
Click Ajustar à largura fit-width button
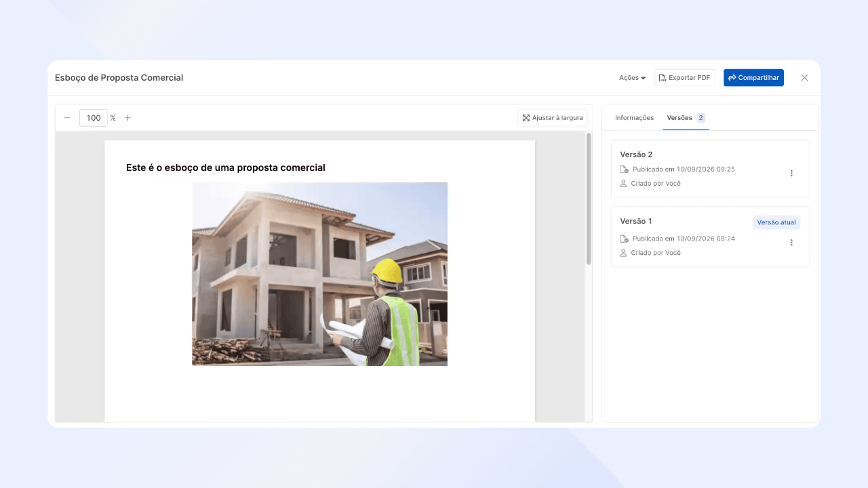coord(553,118)
